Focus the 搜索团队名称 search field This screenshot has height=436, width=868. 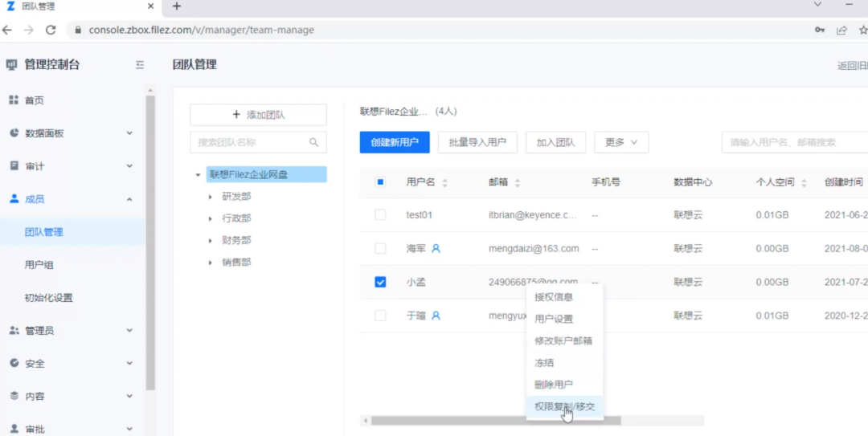[258, 142]
